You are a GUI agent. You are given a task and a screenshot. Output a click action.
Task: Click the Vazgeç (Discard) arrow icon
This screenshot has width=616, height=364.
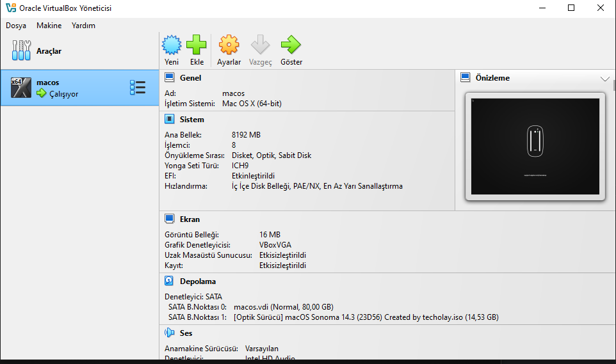tap(260, 45)
